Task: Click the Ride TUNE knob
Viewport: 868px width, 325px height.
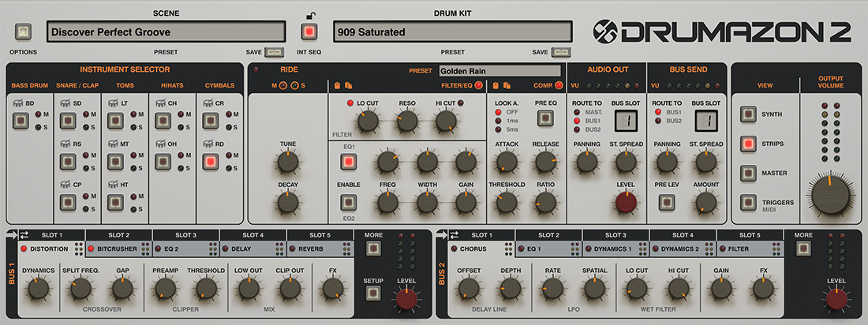Action: pos(287,162)
